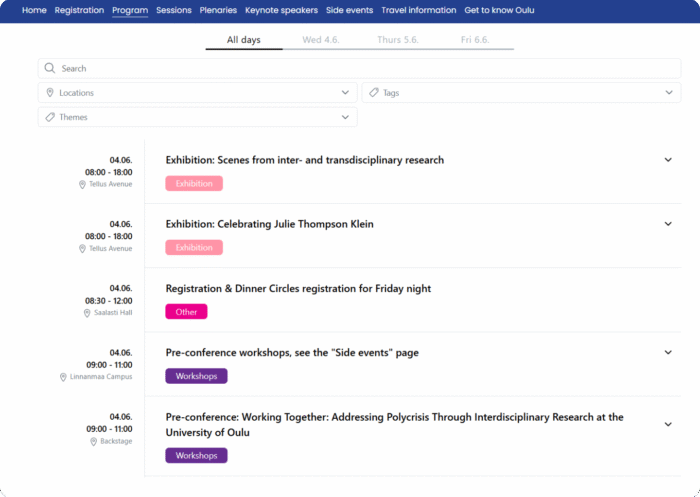The image size is (700, 497).
Task: Expand the Scenes from inter- and transdisciplinary research event
Action: pyautogui.click(x=668, y=160)
